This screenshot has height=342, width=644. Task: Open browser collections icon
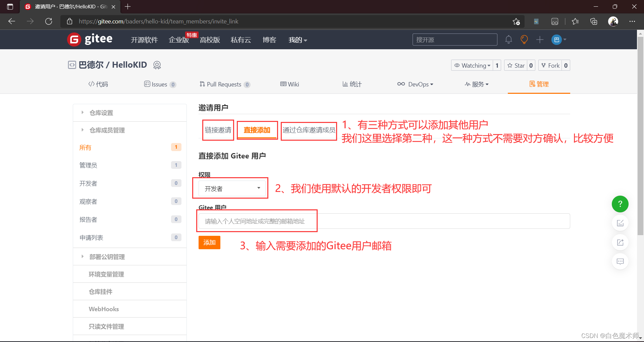[x=594, y=21]
